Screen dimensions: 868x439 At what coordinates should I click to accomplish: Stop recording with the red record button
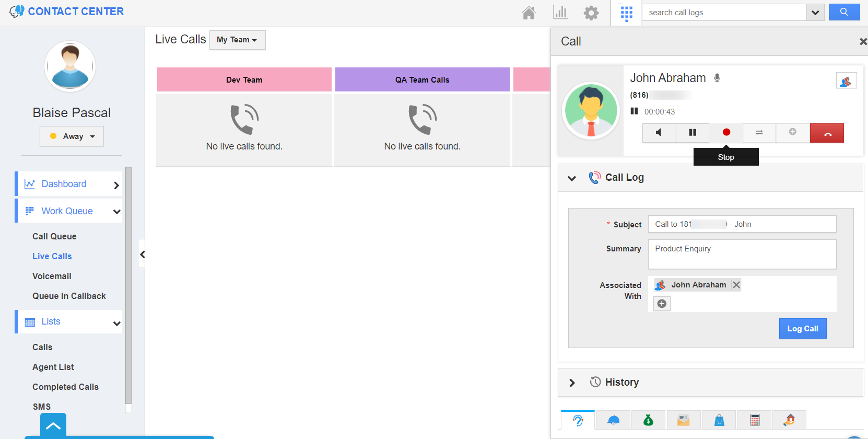pos(726,132)
